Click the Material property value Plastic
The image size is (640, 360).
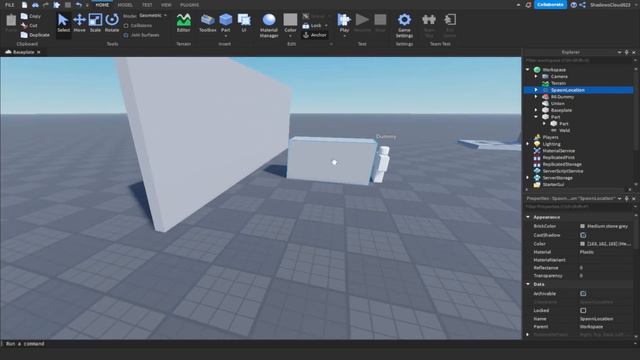coord(587,252)
